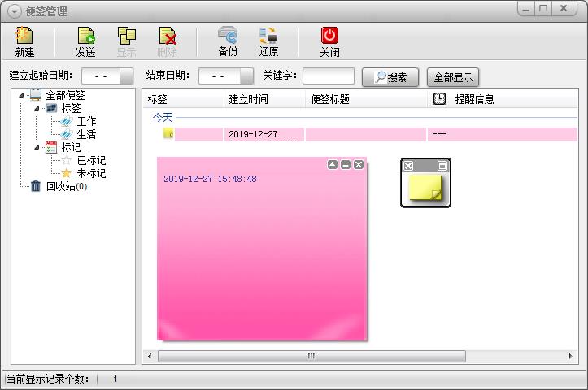This screenshot has width=588, height=390.
Task: Focus the 关键字 keyword input field
Action: 329,76
